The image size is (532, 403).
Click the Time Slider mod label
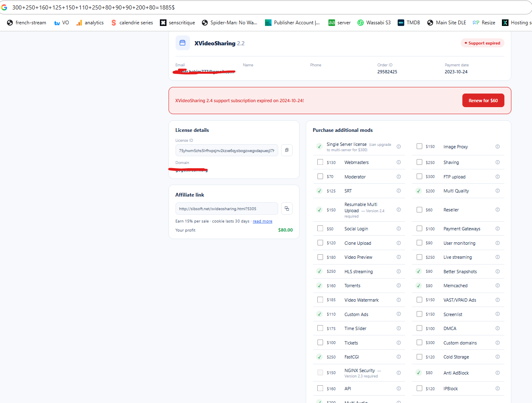tap(355, 328)
